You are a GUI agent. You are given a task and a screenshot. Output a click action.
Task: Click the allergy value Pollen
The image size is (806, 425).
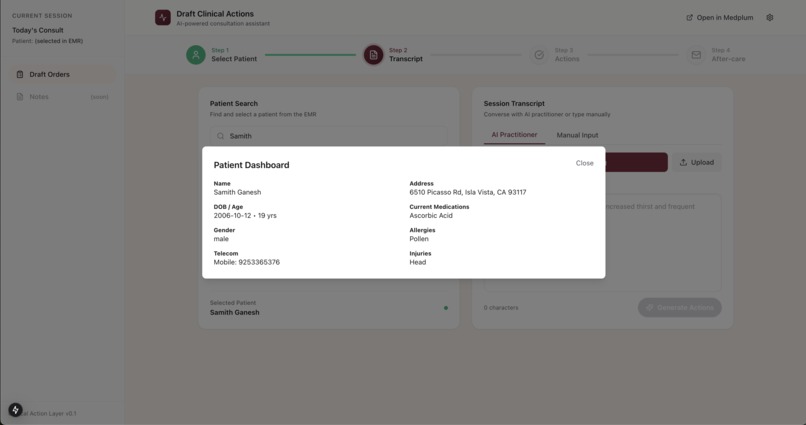419,239
